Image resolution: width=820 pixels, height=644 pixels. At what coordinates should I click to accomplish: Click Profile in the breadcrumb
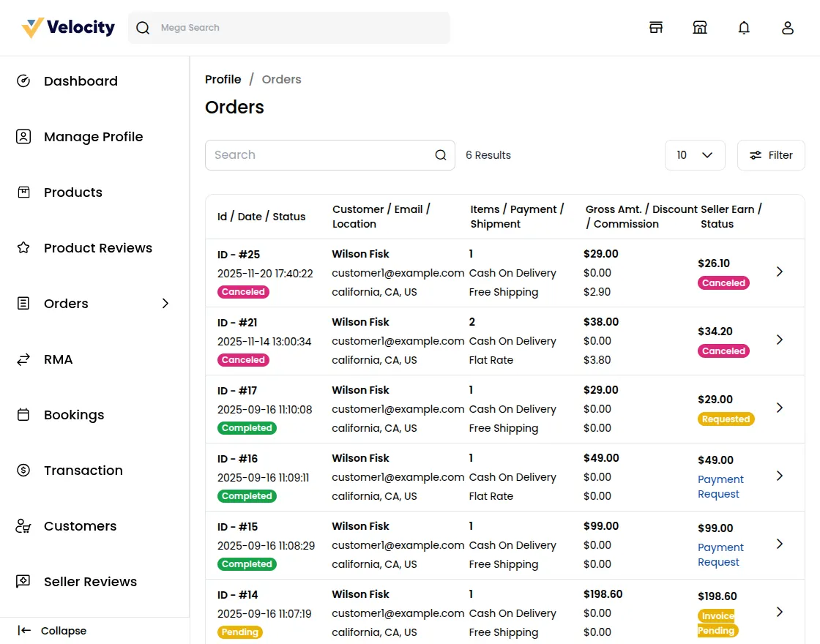pyautogui.click(x=223, y=79)
